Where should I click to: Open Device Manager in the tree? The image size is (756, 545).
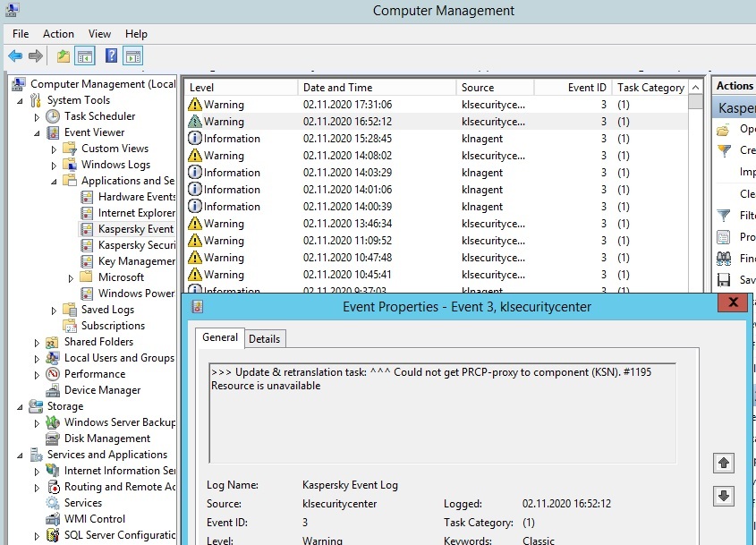(x=102, y=390)
